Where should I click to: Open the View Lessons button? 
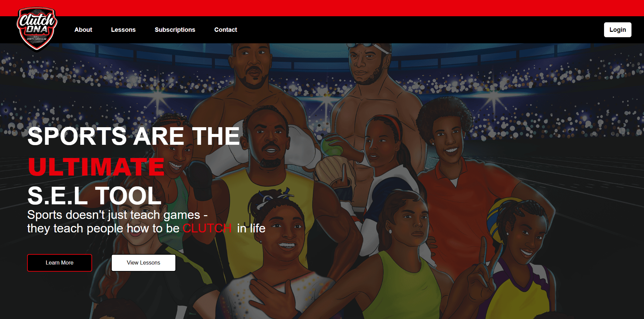[144, 263]
